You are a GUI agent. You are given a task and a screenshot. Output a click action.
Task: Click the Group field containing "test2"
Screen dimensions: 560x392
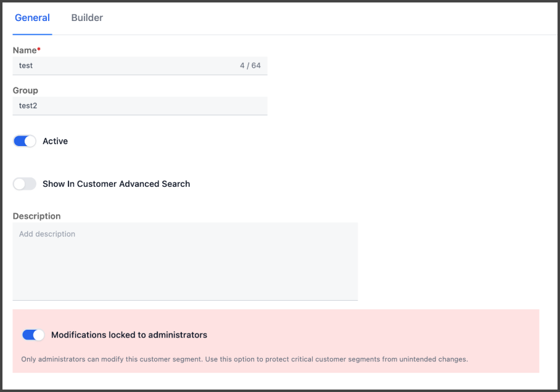(139, 105)
